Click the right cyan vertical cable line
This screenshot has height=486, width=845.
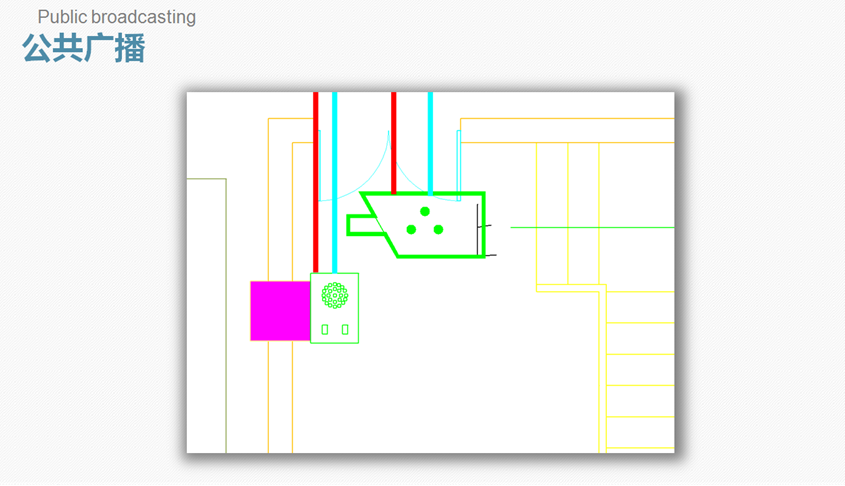point(431,140)
